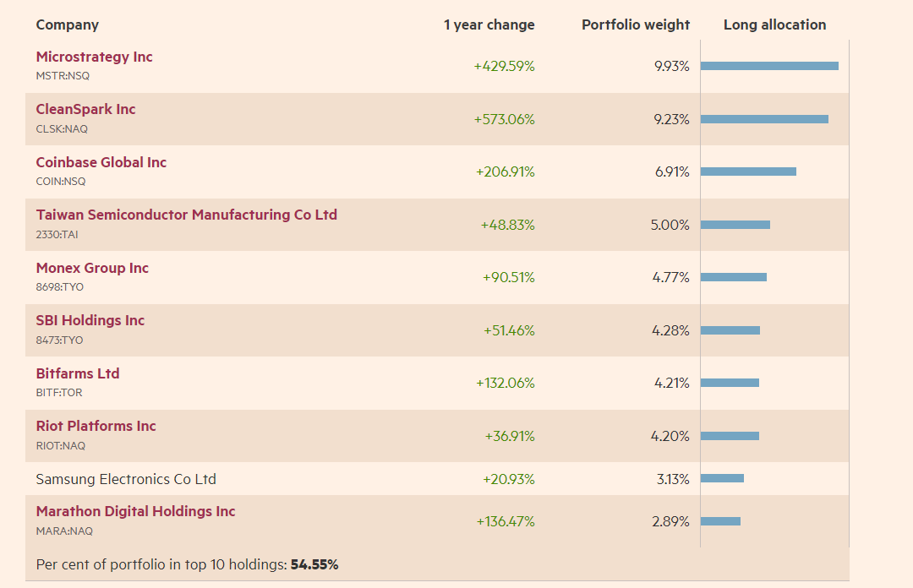913x588 pixels.
Task: Click the Long allocation column header
Action: [774, 25]
